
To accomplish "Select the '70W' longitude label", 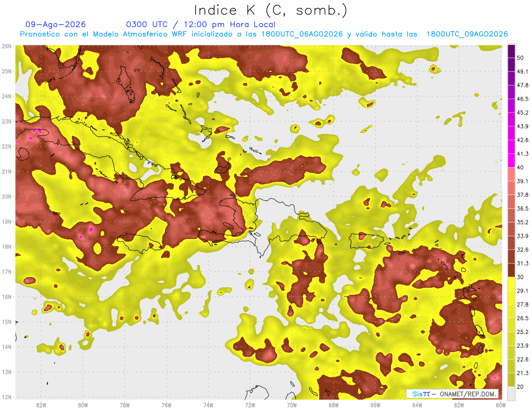I will click(x=292, y=405).
